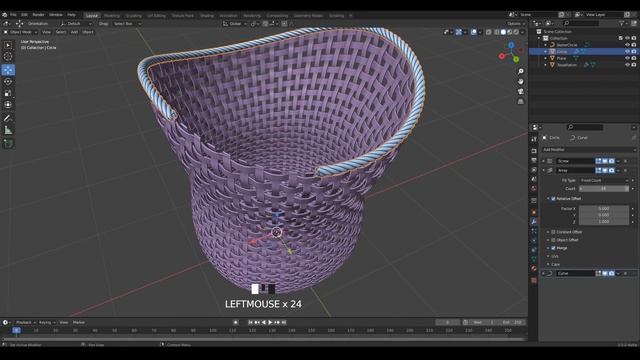Choose the Scale tool in the toolbar
This screenshot has width=640, height=360.
point(8,93)
